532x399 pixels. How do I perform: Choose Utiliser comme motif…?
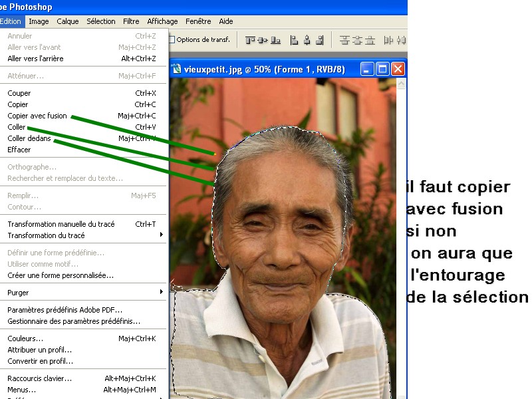pos(84,264)
